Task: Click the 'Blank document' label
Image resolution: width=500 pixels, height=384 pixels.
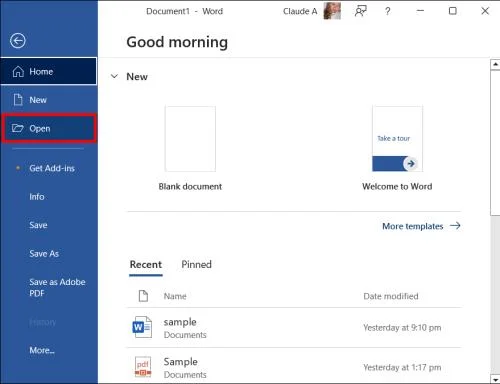Action: (x=190, y=186)
